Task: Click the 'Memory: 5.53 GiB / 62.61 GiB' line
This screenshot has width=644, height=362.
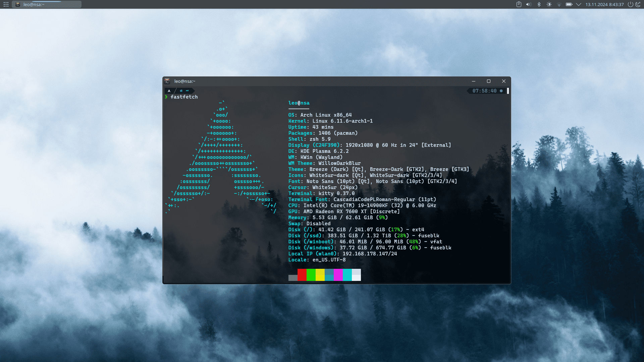Action: point(338,218)
